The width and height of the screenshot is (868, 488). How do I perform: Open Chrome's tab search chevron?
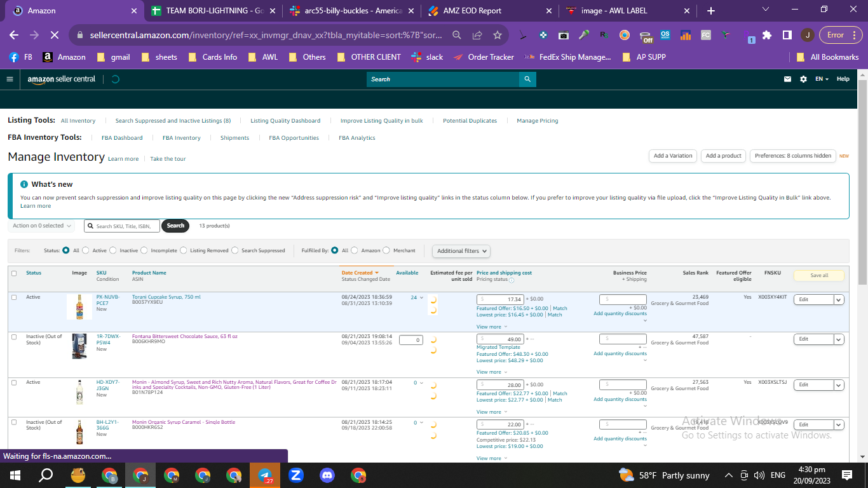pyautogui.click(x=765, y=10)
